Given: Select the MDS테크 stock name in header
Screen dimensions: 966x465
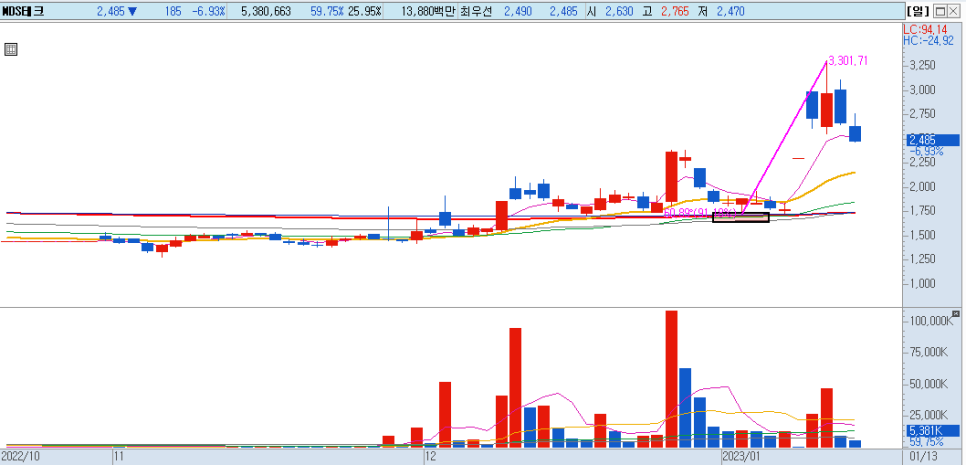Looking at the screenshot, I should pos(23,11).
